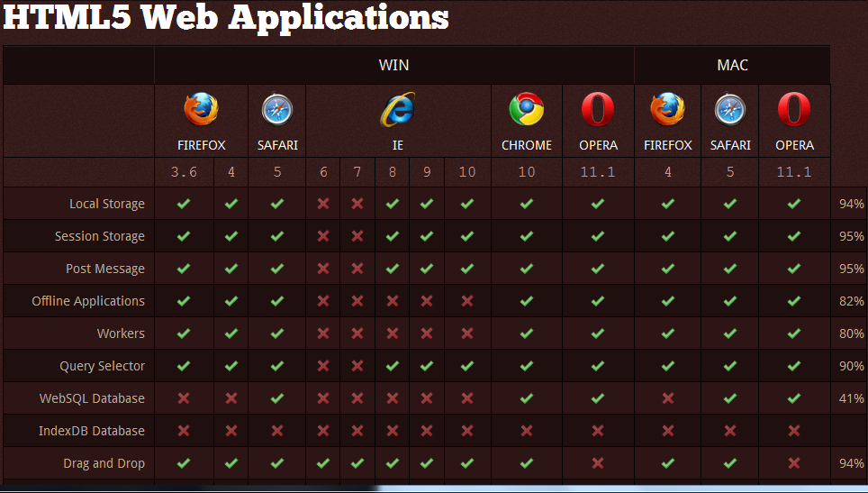Click Offline Applications cross for IE 10

(467, 301)
